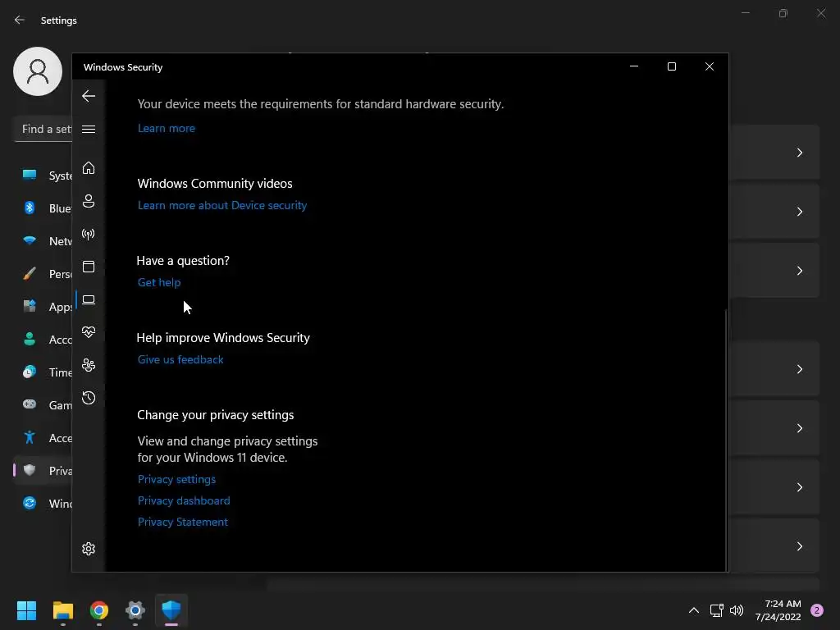Select Accounts in Settings sidebar
Screen dimensions: 840x630
(x=43, y=340)
